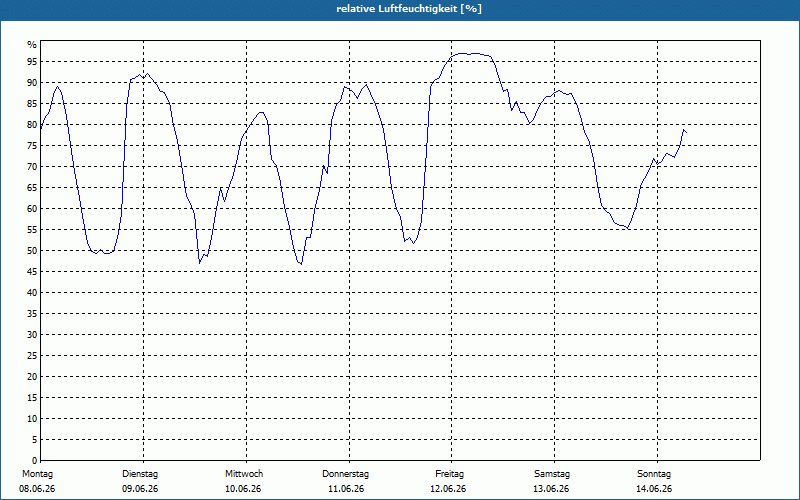Click the 50 value on y-axis

[x=32, y=251]
